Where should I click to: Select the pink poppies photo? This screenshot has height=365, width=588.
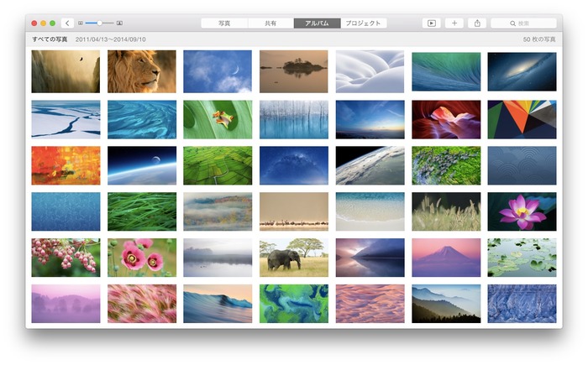pos(142,258)
